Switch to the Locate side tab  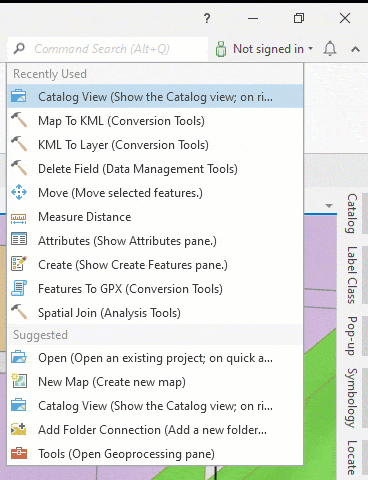coord(352,457)
